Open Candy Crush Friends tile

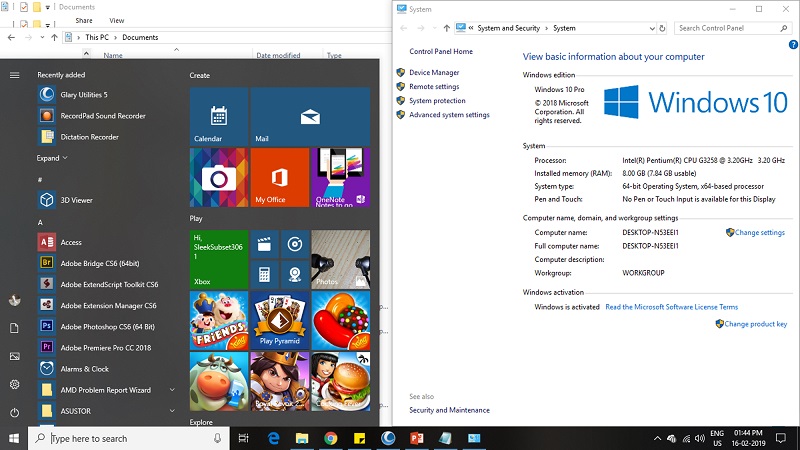[219, 320]
